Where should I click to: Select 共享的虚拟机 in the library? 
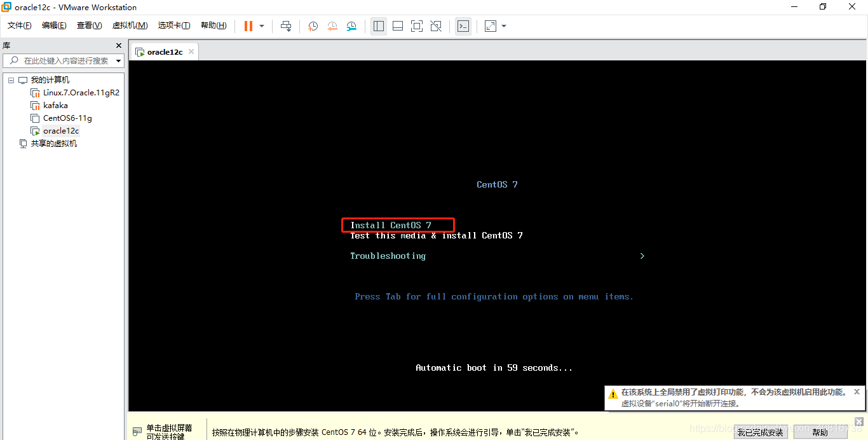pyautogui.click(x=54, y=144)
